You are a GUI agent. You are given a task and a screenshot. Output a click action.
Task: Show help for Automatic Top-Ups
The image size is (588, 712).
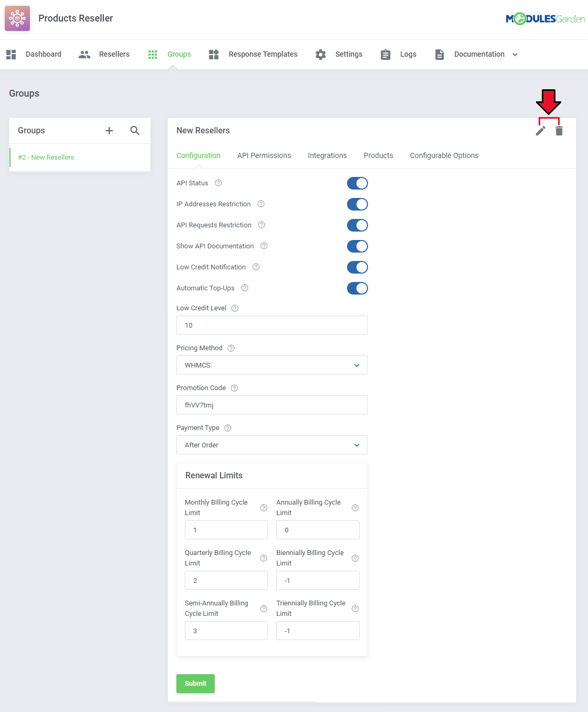tap(245, 288)
